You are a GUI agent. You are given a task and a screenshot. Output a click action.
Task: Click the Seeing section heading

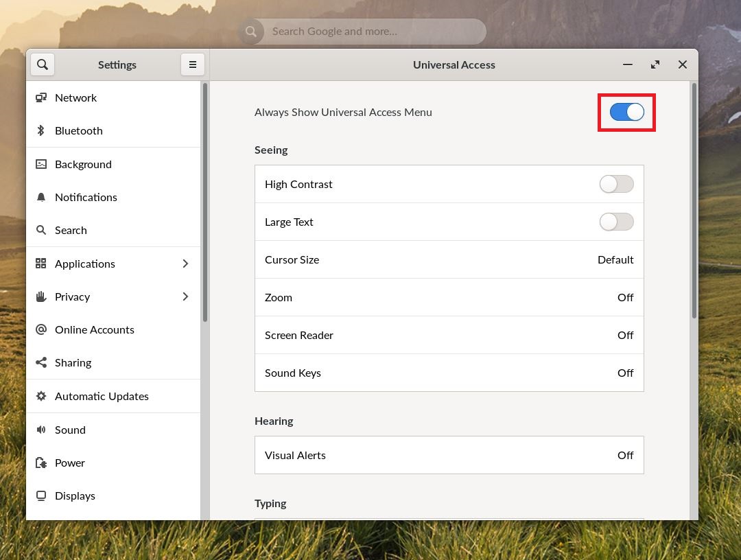271,150
